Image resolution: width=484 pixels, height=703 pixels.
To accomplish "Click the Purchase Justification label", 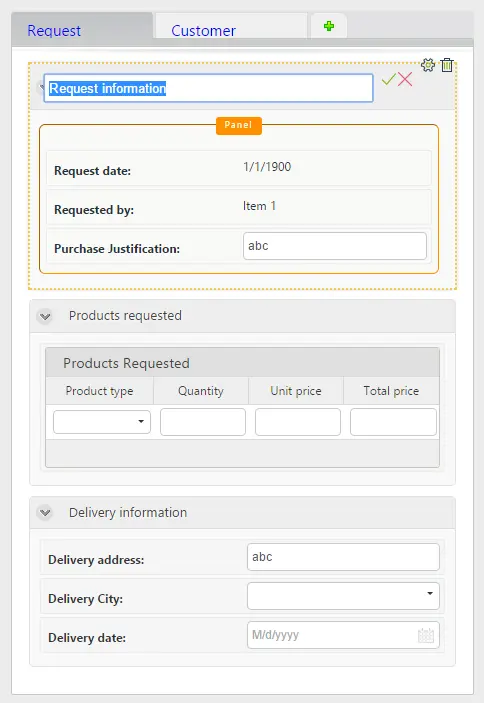I will (117, 249).
